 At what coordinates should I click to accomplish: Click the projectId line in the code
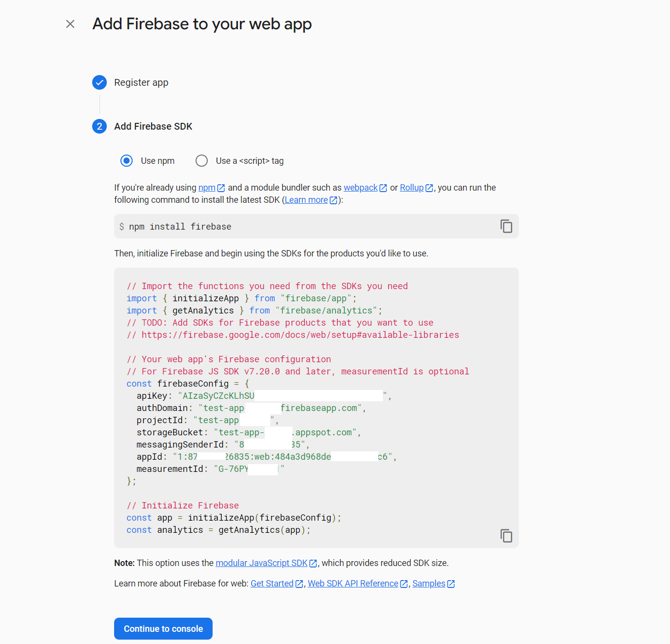(208, 420)
